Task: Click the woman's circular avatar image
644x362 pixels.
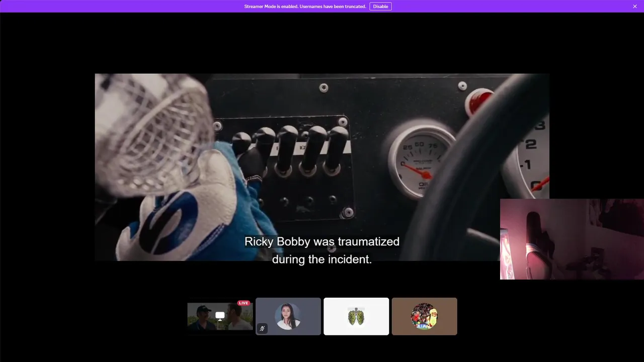Action: point(288,316)
